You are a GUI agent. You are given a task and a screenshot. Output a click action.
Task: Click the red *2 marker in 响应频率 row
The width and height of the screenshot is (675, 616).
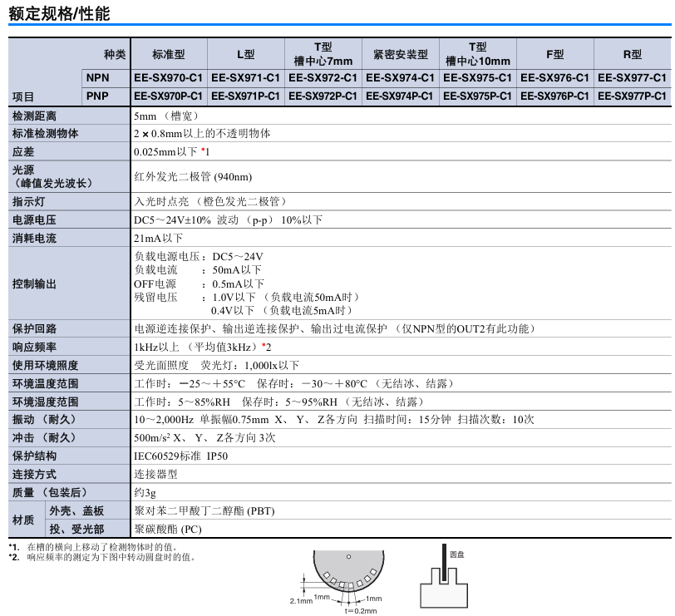point(267,347)
